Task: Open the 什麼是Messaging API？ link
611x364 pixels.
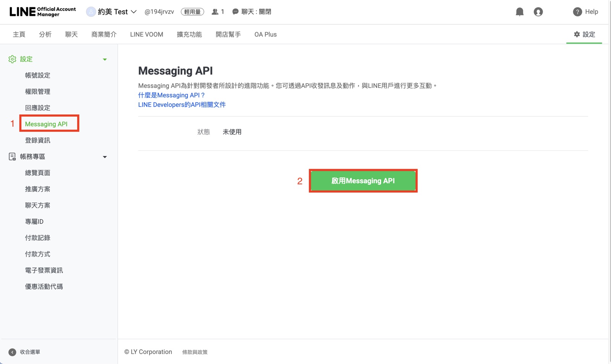Action: click(x=172, y=95)
